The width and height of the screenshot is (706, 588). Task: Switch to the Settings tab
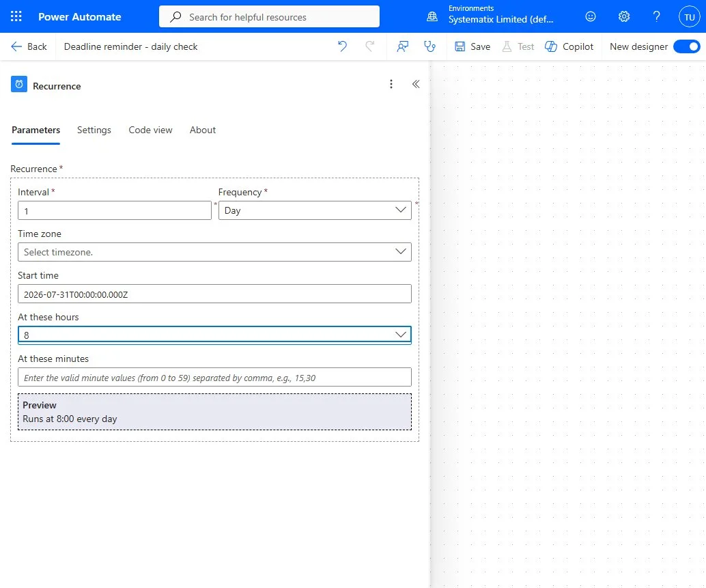pos(94,130)
